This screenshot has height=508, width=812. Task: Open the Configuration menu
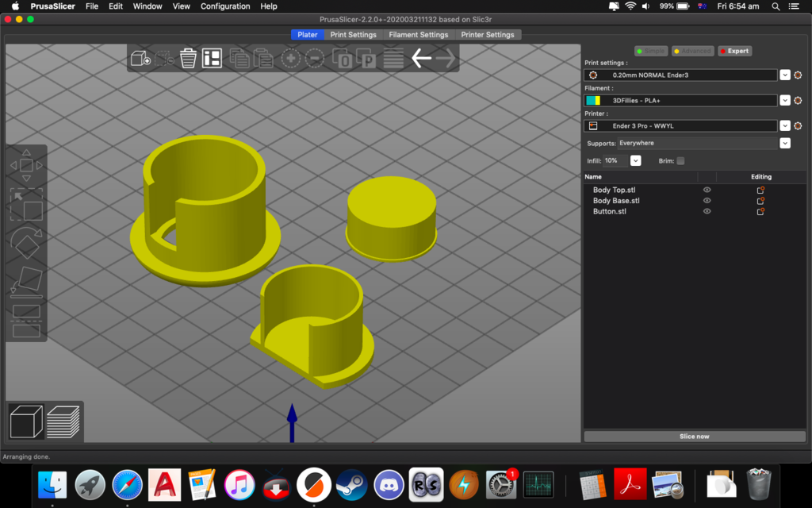[x=225, y=6]
